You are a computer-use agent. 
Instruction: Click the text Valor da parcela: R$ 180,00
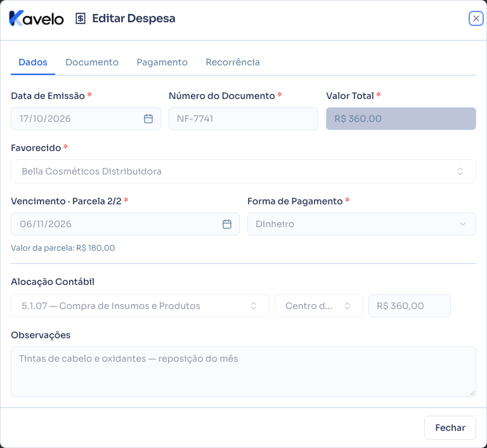point(63,248)
